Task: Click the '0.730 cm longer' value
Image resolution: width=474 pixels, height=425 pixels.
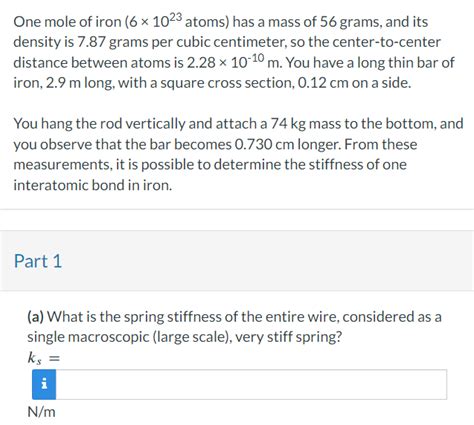Action: 288,144
